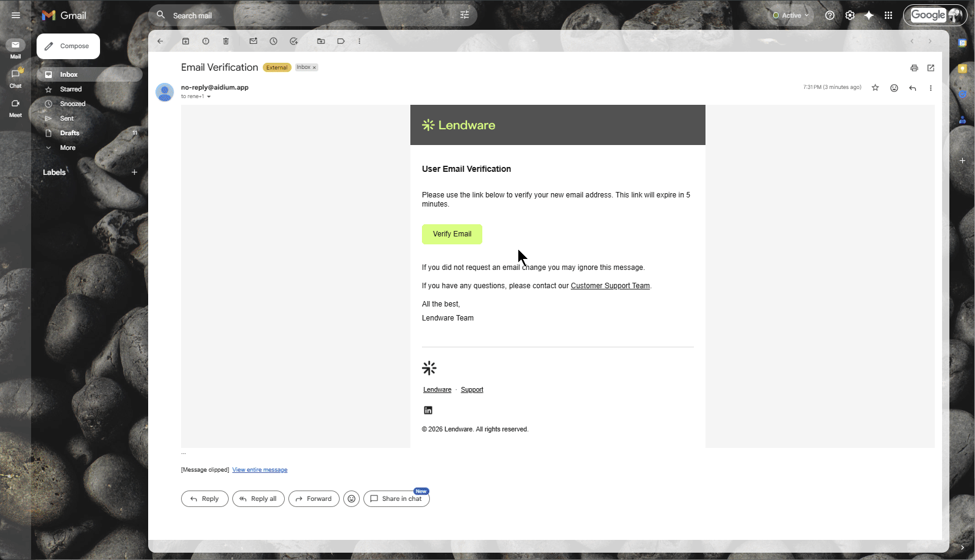Open Google Calendar in side panel
Image resolution: width=975 pixels, height=560 pixels.
pos(962,43)
